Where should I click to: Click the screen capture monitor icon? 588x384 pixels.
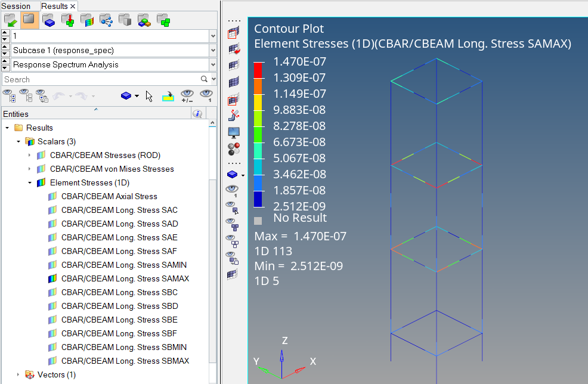pyautogui.click(x=233, y=131)
